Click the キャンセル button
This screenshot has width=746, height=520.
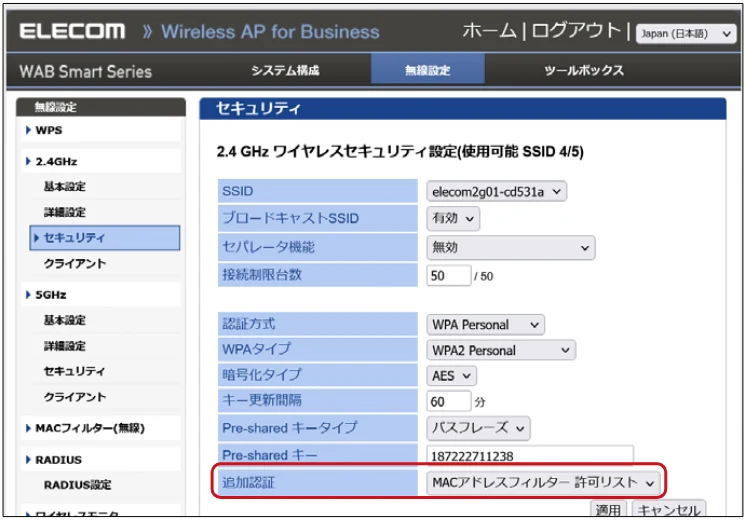[668, 509]
